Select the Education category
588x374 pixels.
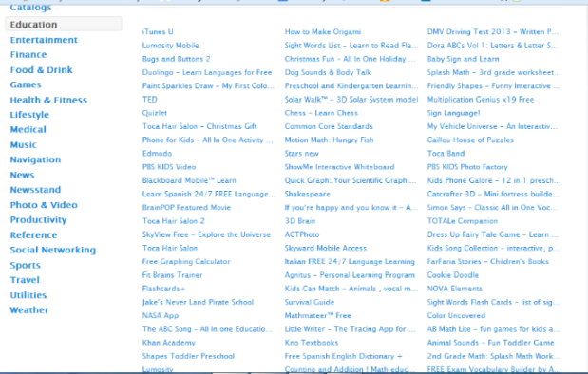click(64, 24)
